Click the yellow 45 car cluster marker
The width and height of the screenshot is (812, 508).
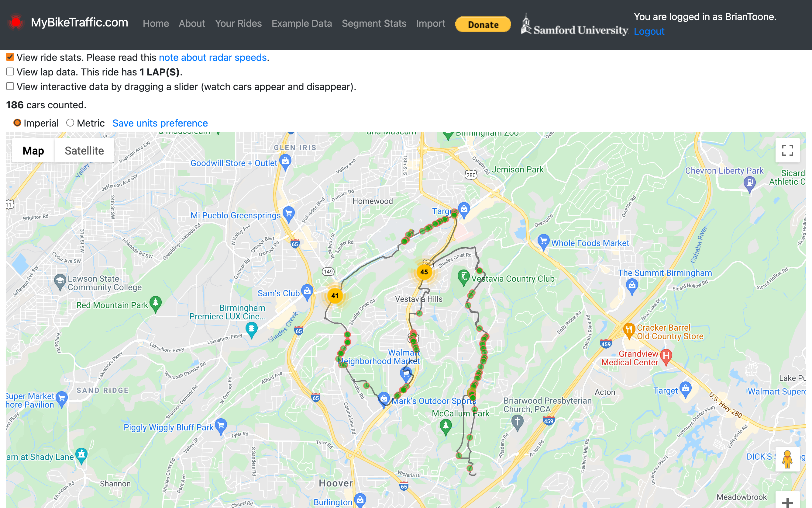tap(424, 272)
